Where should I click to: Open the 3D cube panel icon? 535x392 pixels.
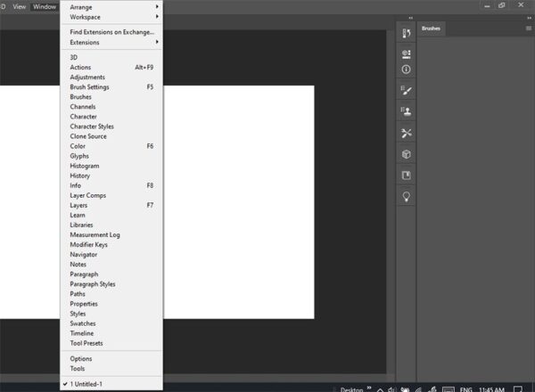tap(407, 154)
